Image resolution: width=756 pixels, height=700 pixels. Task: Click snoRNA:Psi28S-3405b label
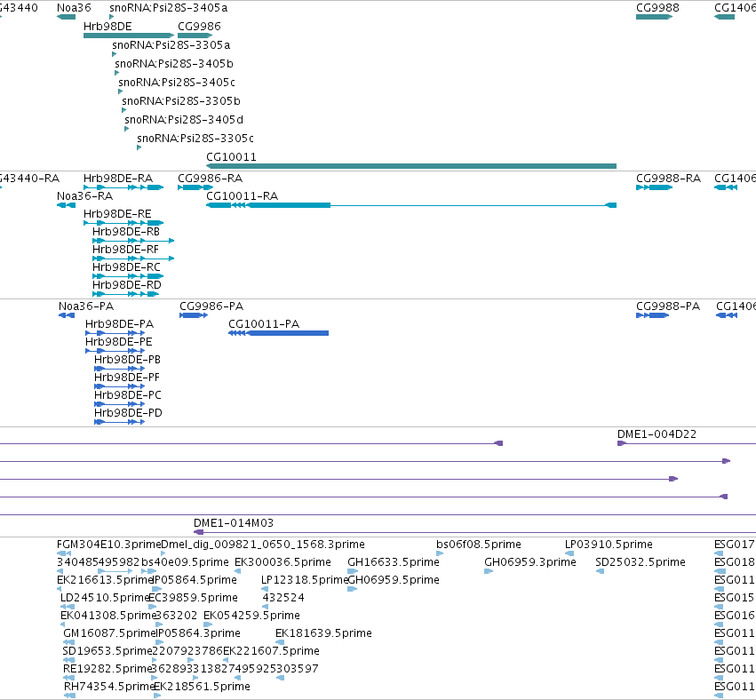click(x=174, y=64)
